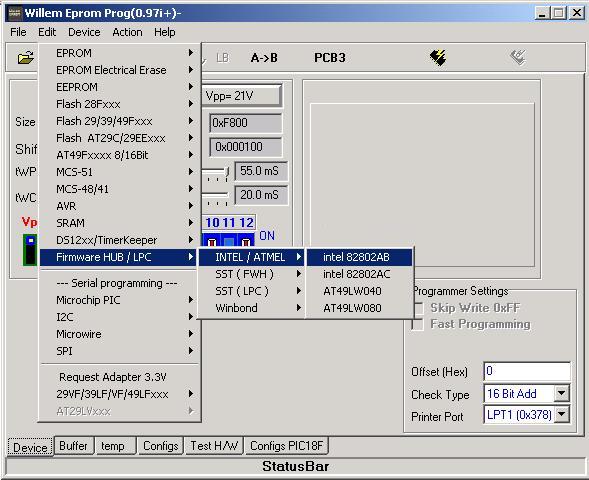589x480 pixels.
Task: Expand the Winbond submenu
Action: pos(251,308)
